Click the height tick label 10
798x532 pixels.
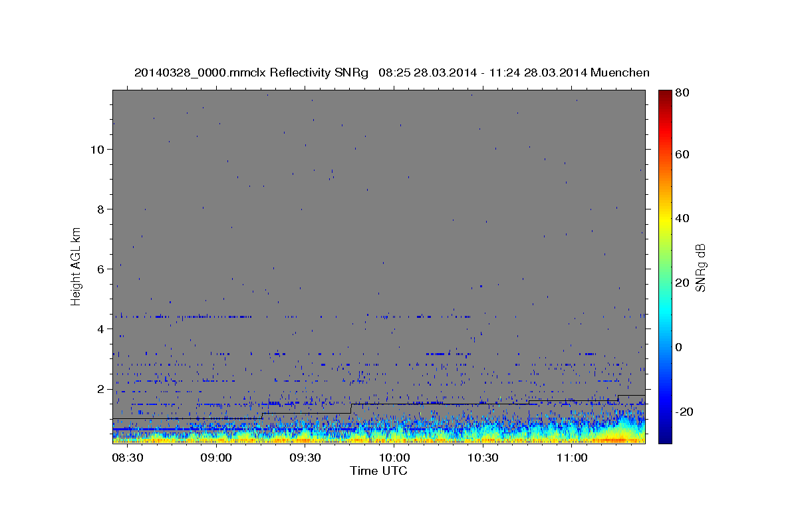pos(96,149)
